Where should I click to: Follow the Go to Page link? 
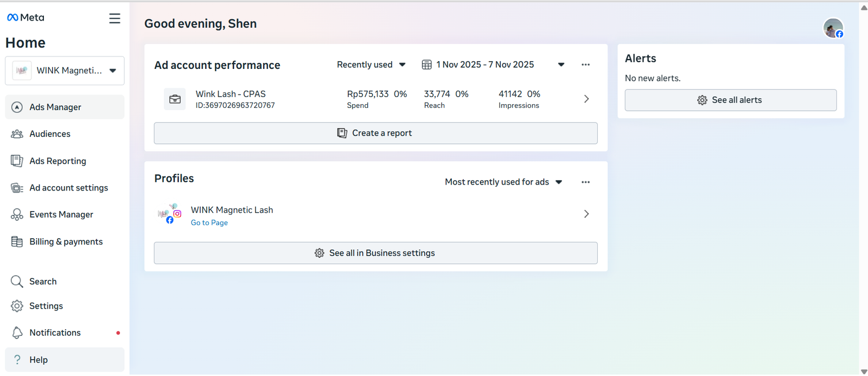pyautogui.click(x=209, y=223)
